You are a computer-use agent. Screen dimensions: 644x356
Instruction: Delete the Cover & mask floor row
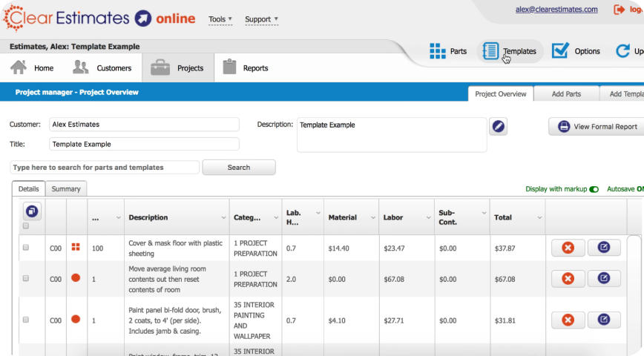coord(568,248)
